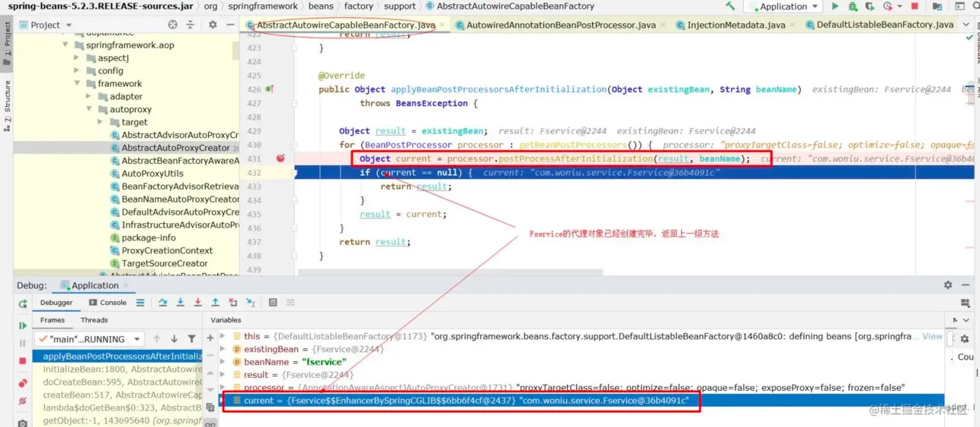980x427 pixels.
Task: Click the Rerun Application icon in Debug panel
Action: (x=22, y=304)
